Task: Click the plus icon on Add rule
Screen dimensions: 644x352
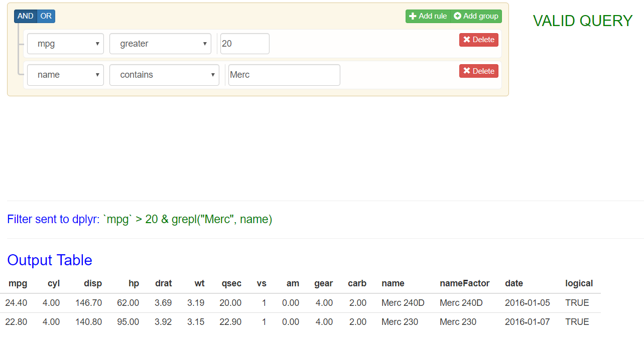Action: [x=413, y=16]
